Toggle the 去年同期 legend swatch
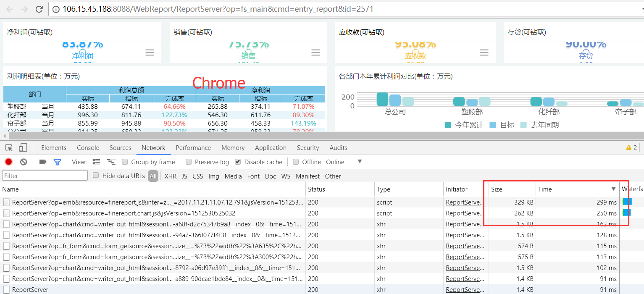This screenshot has width=644, height=294. tap(523, 125)
